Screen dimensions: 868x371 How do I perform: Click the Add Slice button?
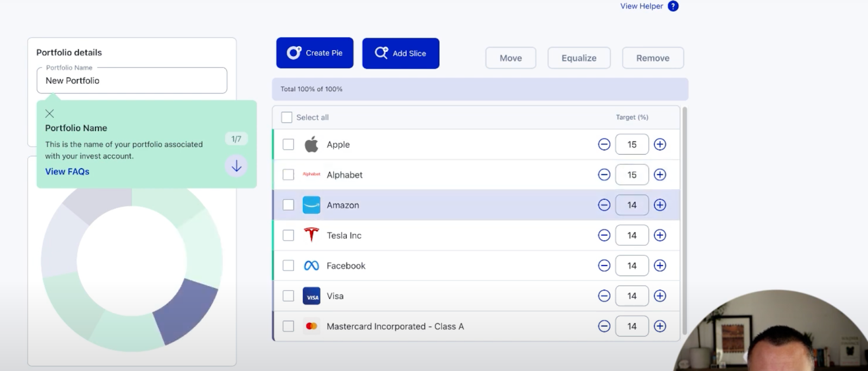(401, 53)
